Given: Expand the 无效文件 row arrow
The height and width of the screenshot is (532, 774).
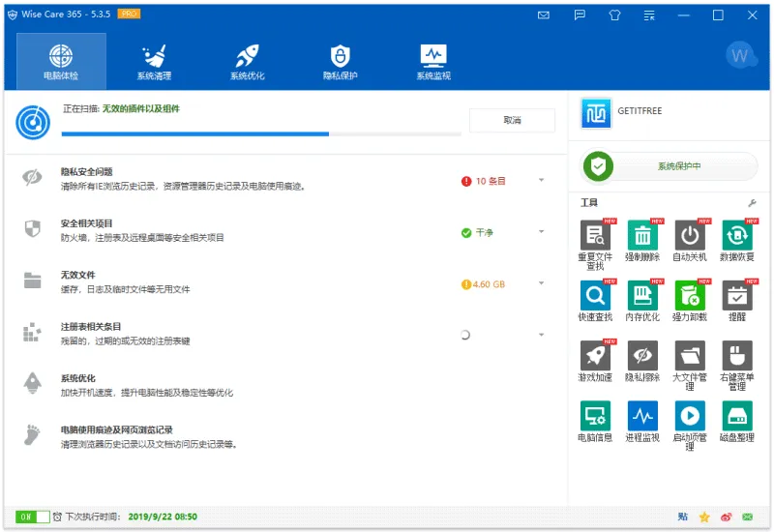Looking at the screenshot, I should (x=542, y=283).
